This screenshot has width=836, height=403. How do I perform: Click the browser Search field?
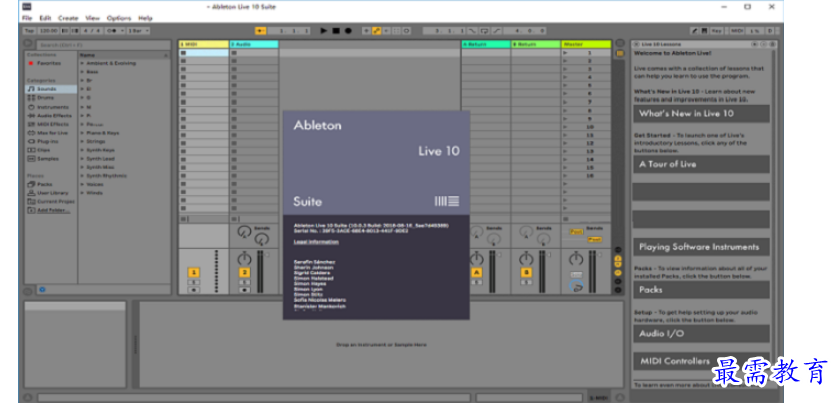(x=102, y=45)
